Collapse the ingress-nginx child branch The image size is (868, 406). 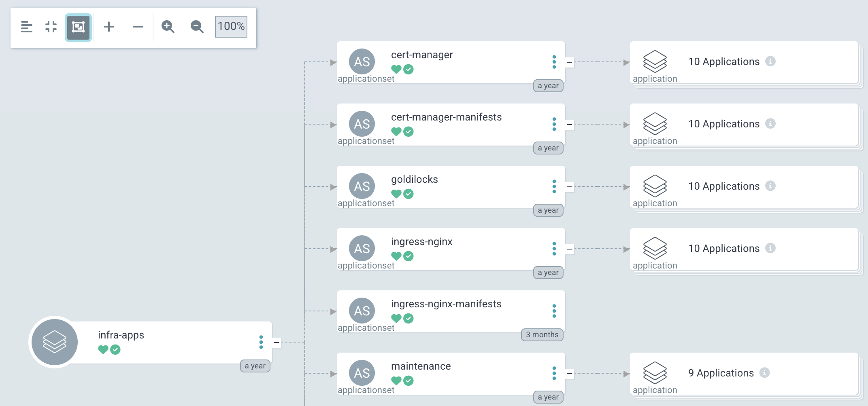(x=570, y=249)
